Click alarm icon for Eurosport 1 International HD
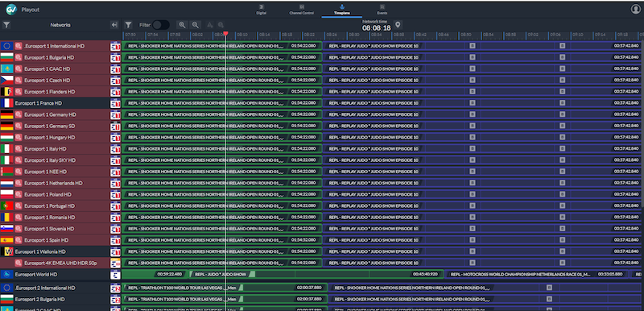Screen dimensions: 644x311 [x=18, y=46]
